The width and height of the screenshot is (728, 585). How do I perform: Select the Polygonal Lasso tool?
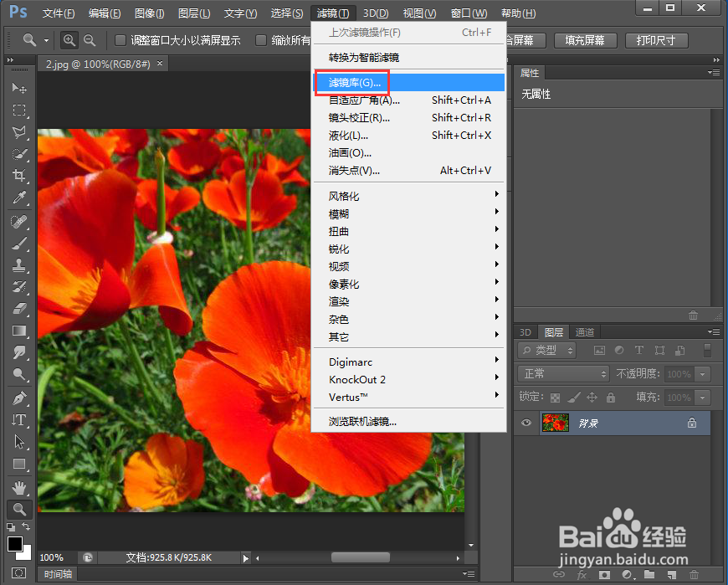coord(19,132)
